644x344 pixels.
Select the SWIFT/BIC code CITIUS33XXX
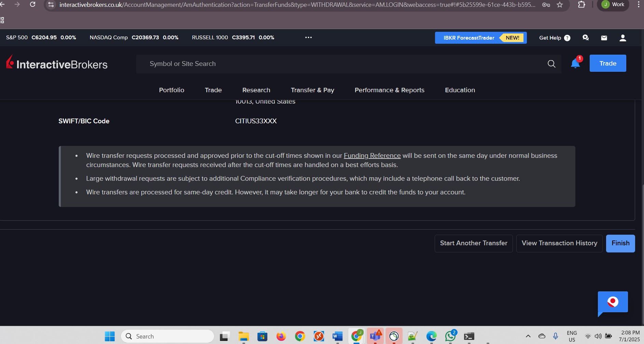pos(256,121)
